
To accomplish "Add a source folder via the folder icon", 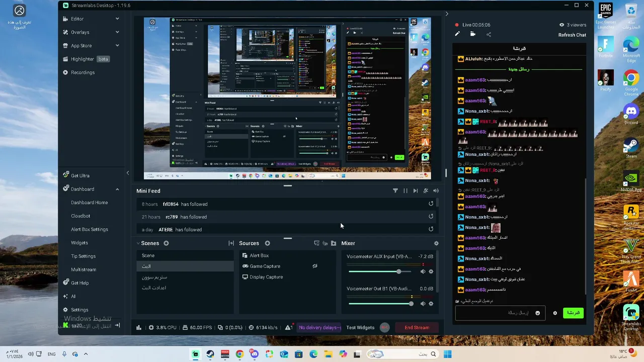I will coord(333,243).
